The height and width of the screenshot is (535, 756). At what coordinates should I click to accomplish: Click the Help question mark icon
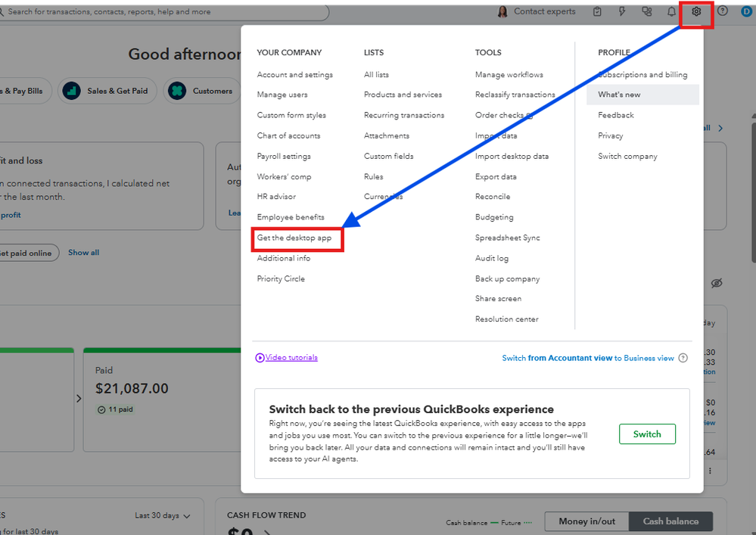click(x=722, y=12)
